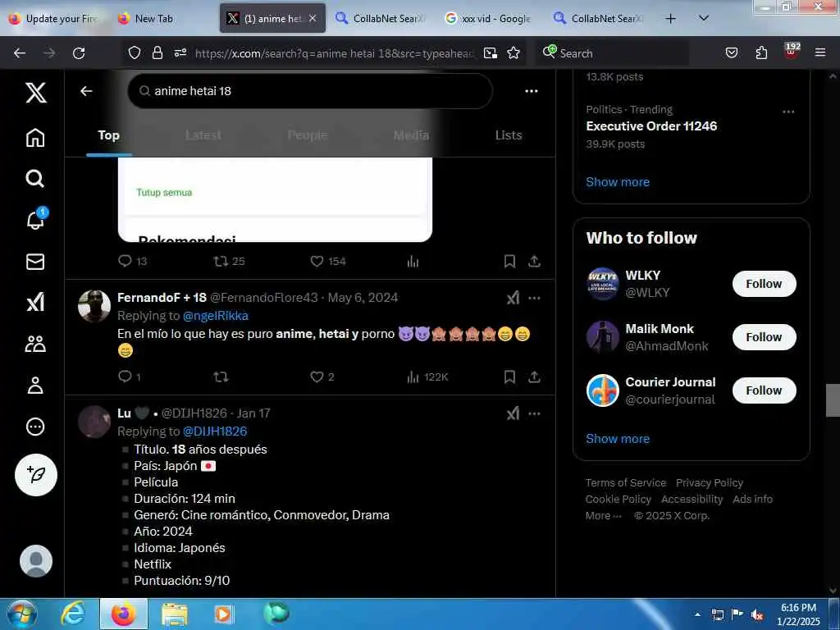Reload the page in Firefox

pos(79,53)
